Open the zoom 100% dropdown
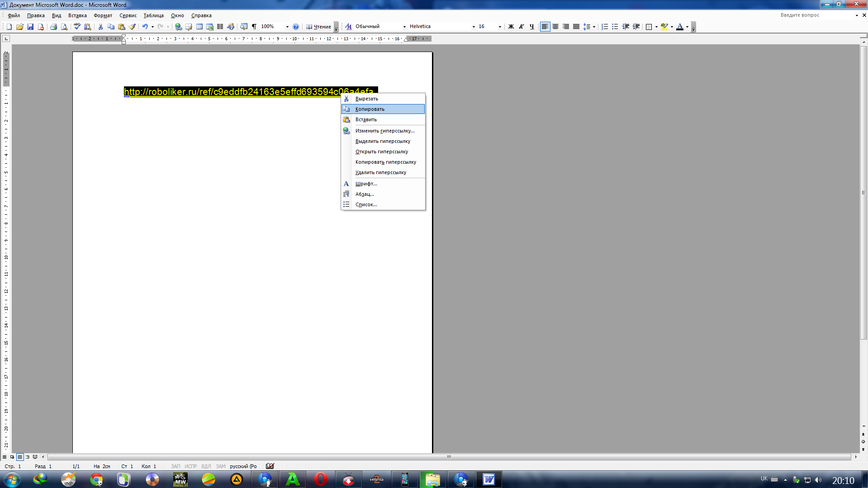This screenshot has width=868, height=488. pyautogui.click(x=287, y=27)
